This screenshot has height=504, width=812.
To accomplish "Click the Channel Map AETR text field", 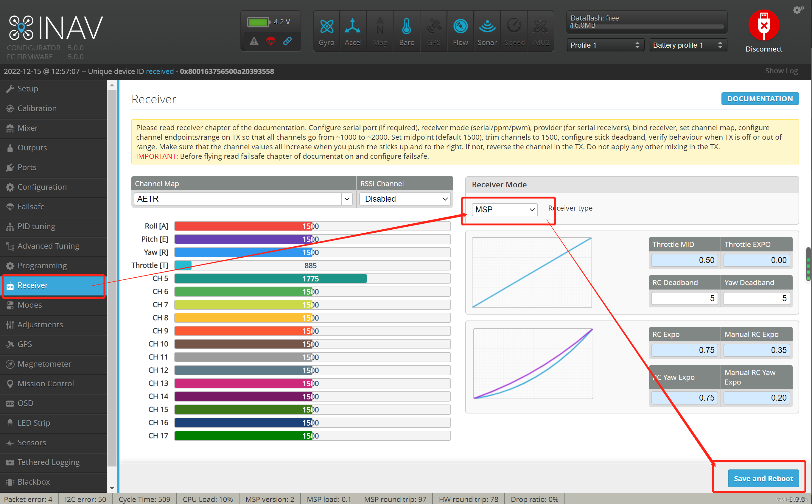I will tap(238, 199).
